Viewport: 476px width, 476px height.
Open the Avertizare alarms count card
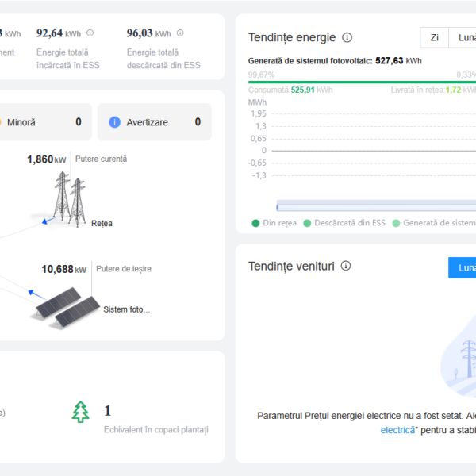(154, 122)
